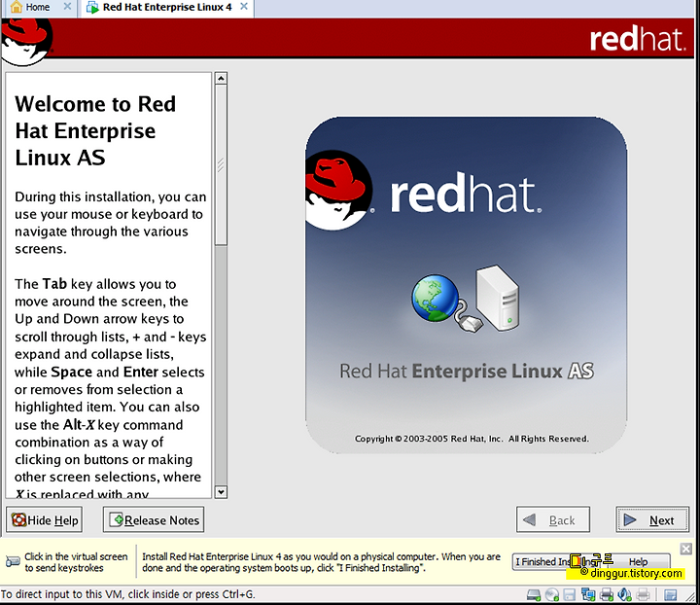Click the Back button
The width and height of the screenshot is (700, 605).
click(552, 519)
